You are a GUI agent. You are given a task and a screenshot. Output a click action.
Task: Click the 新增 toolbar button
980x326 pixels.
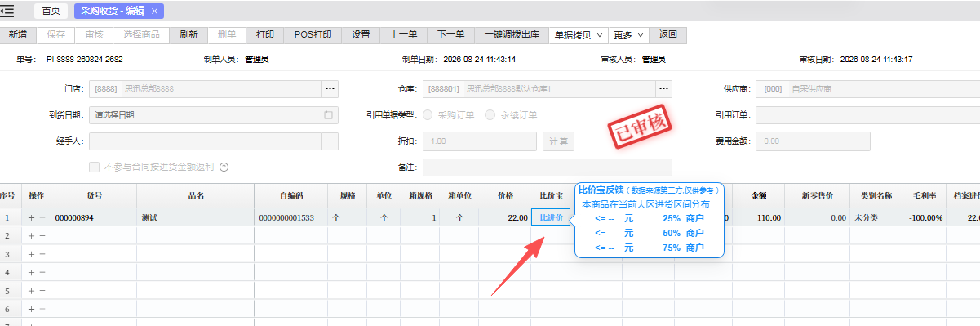click(17, 34)
